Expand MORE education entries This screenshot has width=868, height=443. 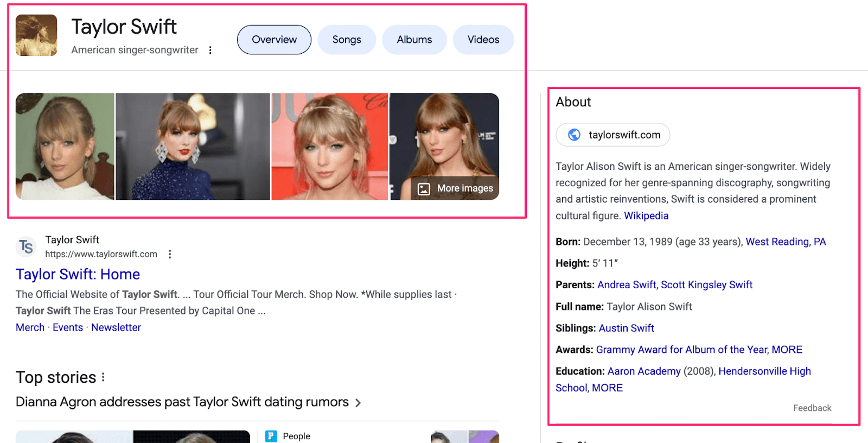[x=607, y=388]
